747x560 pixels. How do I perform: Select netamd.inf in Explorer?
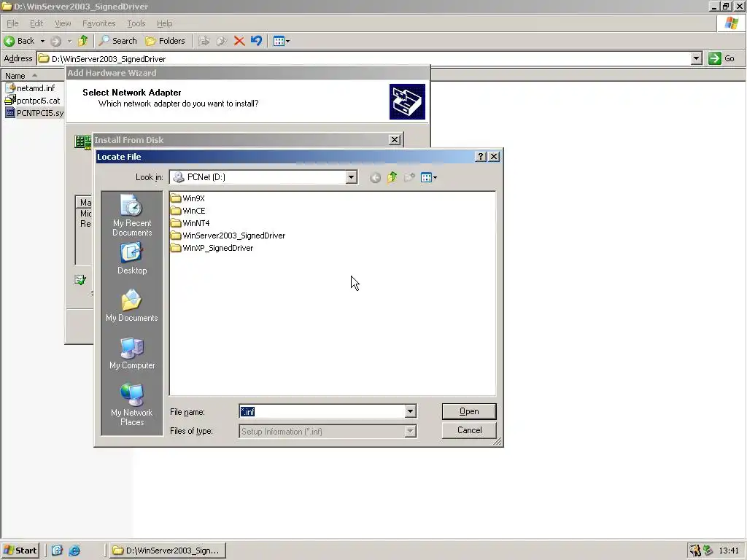(31, 88)
